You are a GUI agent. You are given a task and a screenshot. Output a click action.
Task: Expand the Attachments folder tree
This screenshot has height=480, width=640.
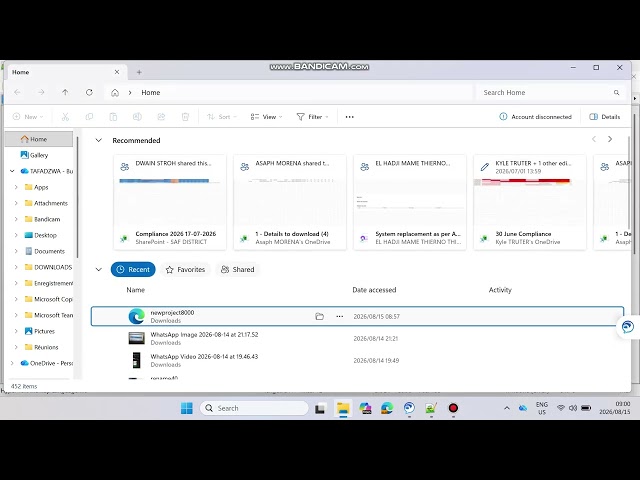pos(16,203)
